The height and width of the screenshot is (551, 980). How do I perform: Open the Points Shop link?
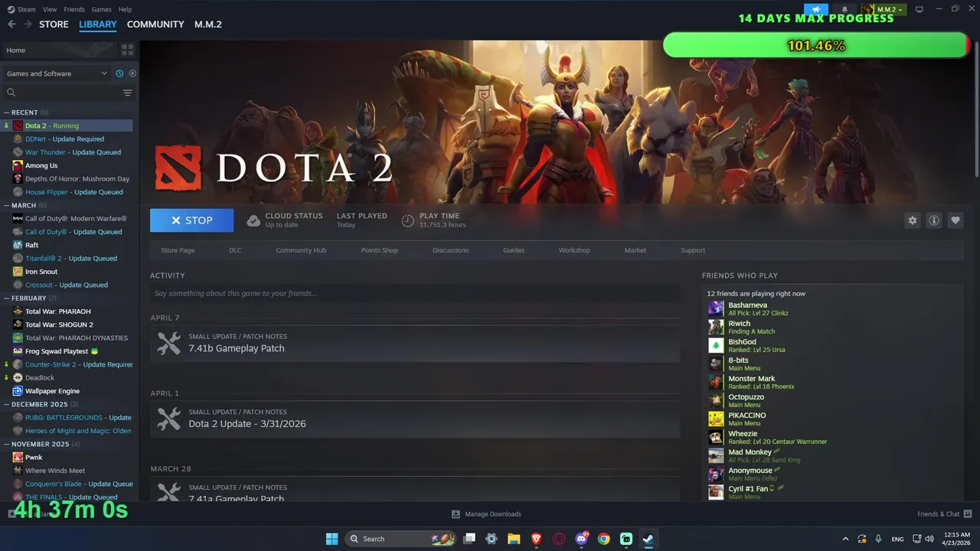(x=379, y=250)
